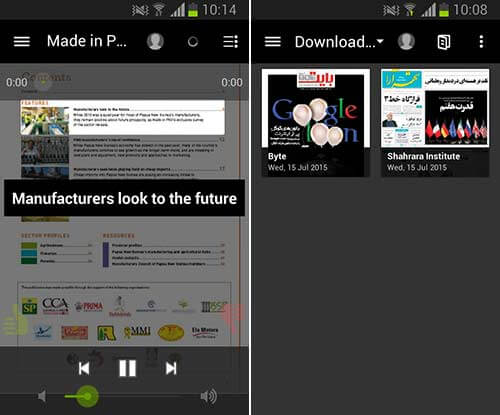Open hamburger menu in Made in P... screen
500x415 pixels.
(22, 41)
